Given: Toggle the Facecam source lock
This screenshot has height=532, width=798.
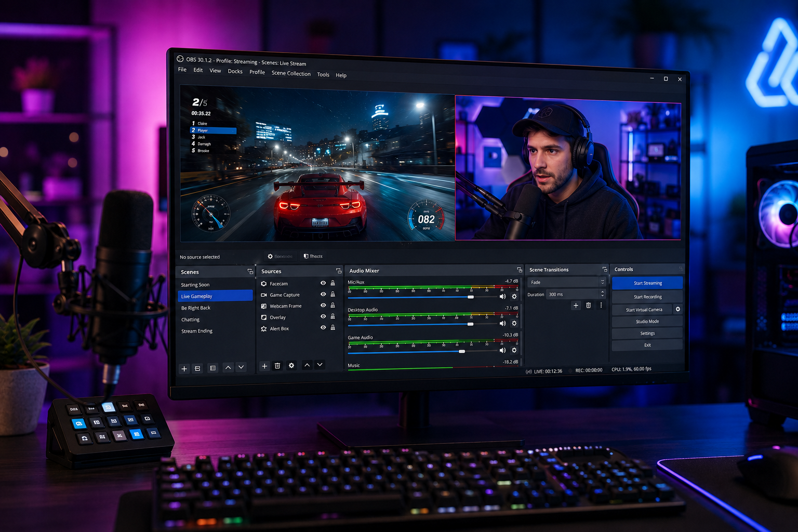Looking at the screenshot, I should 333,283.
